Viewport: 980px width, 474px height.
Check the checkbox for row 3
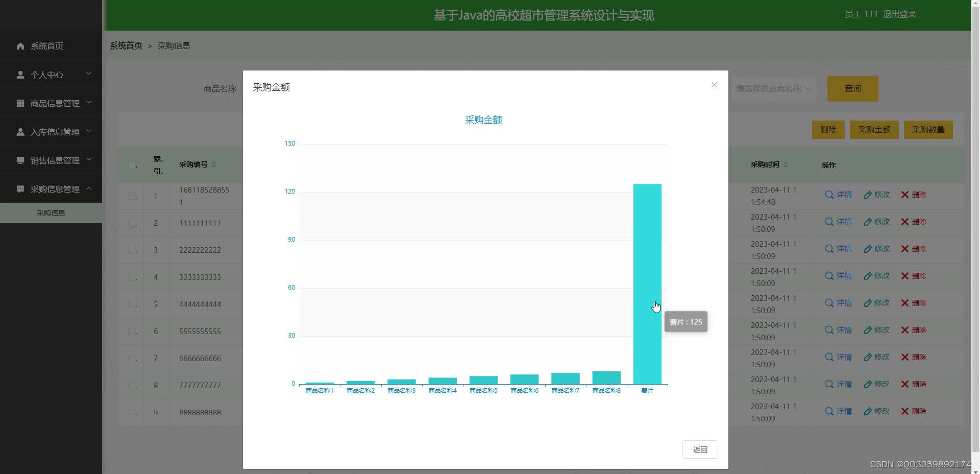132,250
